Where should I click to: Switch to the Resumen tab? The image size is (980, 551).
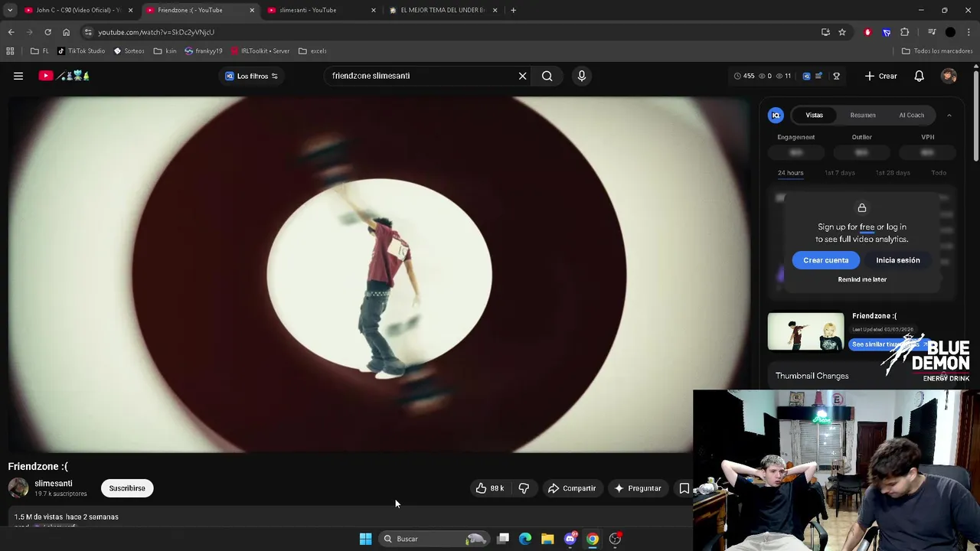click(x=863, y=115)
